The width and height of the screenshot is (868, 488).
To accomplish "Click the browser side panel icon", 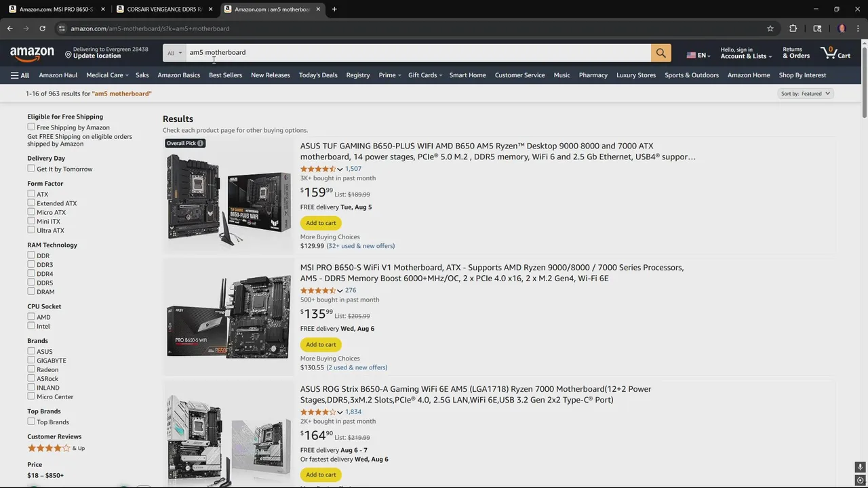I will [817, 28].
